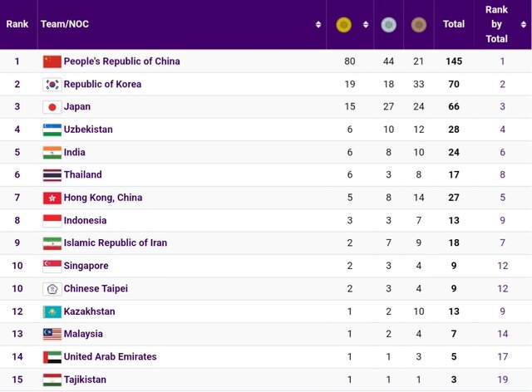Open the Islamic Republic of Iran link

pos(116,243)
